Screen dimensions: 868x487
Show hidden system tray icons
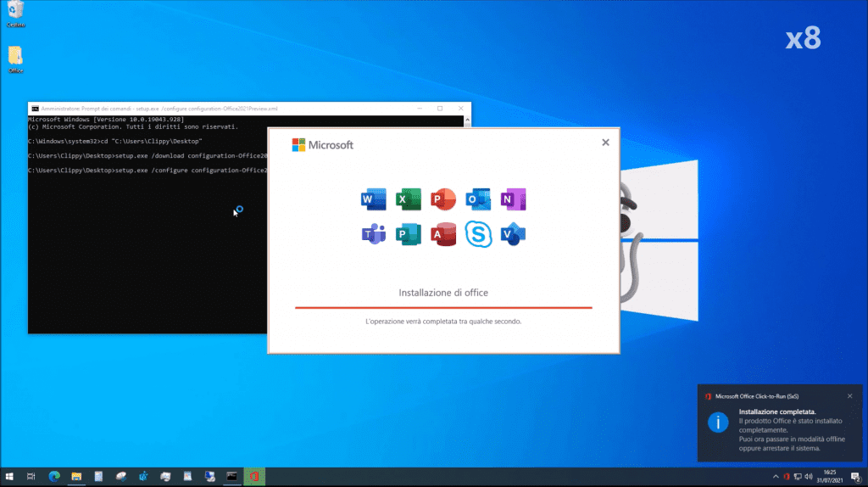(x=775, y=476)
